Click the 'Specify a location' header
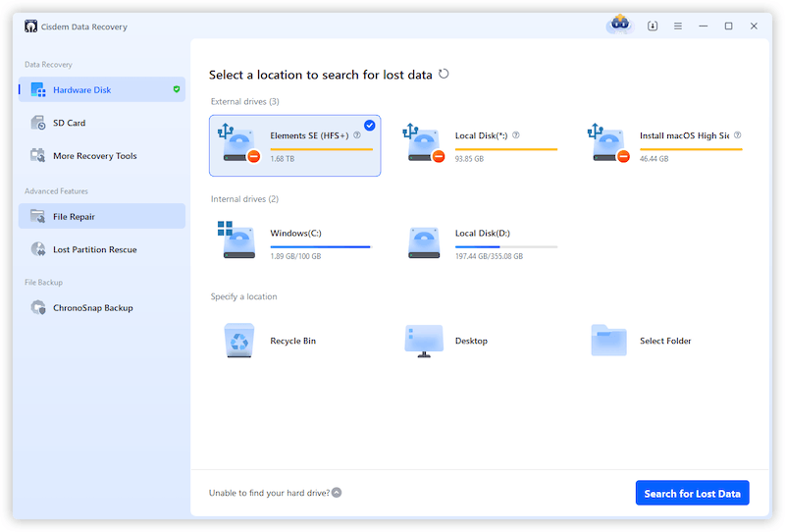Screen dimensions: 785x532 [243, 296]
